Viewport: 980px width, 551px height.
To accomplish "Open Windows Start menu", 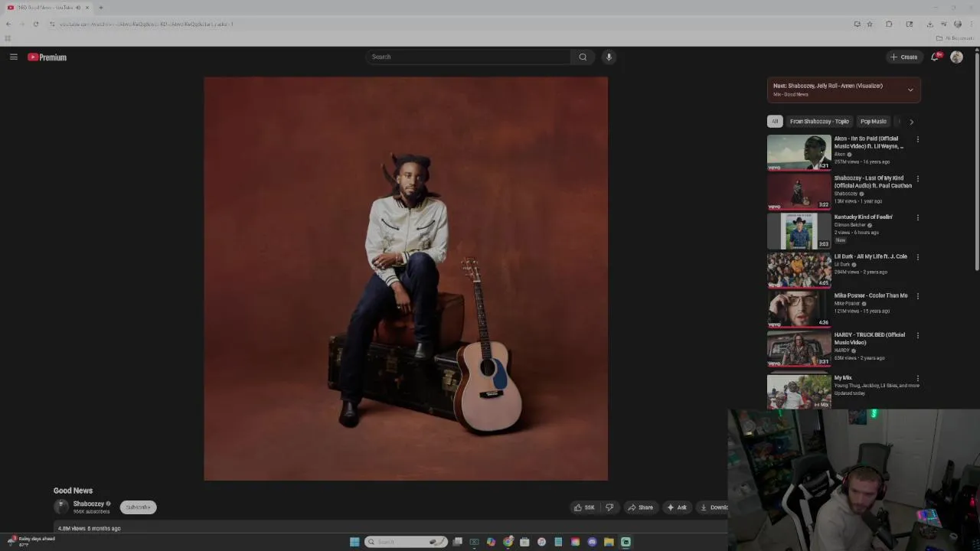I will 354,542.
